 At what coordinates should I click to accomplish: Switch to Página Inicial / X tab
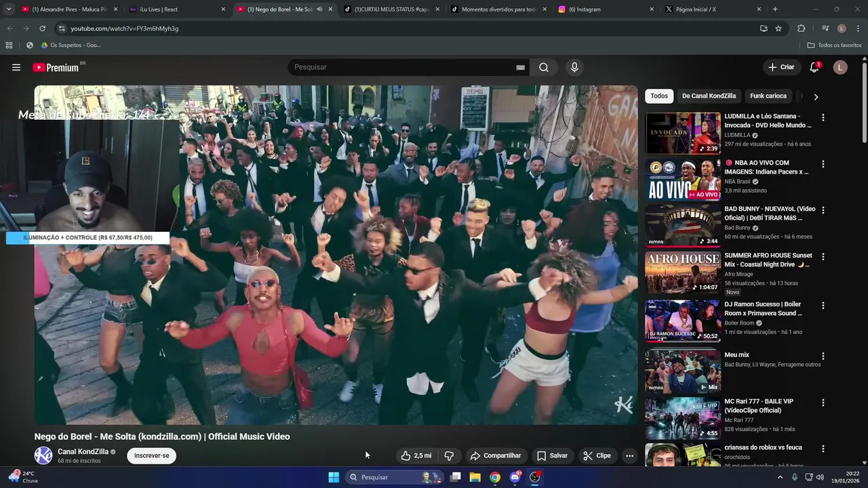[714, 9]
